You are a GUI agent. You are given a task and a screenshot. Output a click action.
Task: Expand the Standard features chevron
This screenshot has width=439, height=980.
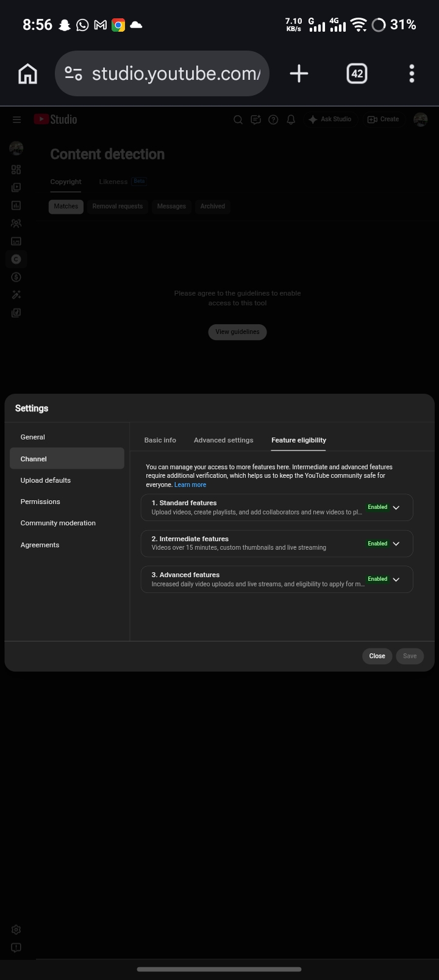coord(396,508)
